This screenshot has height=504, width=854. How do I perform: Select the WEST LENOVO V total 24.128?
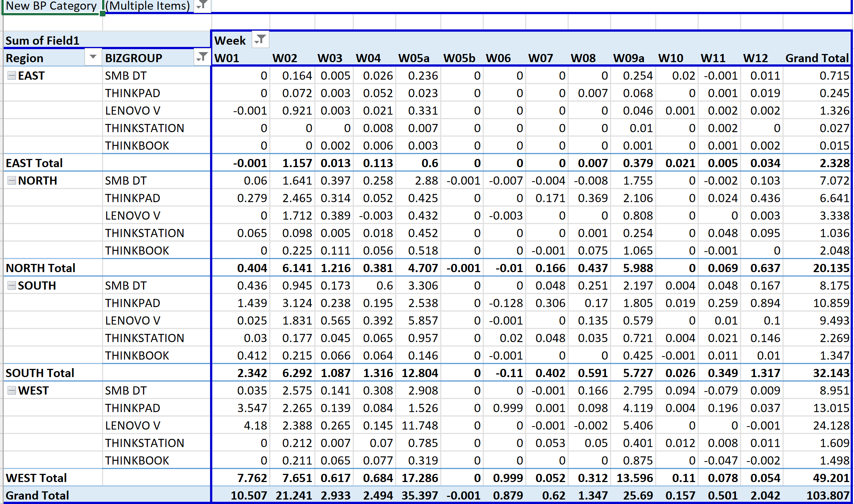[831, 425]
